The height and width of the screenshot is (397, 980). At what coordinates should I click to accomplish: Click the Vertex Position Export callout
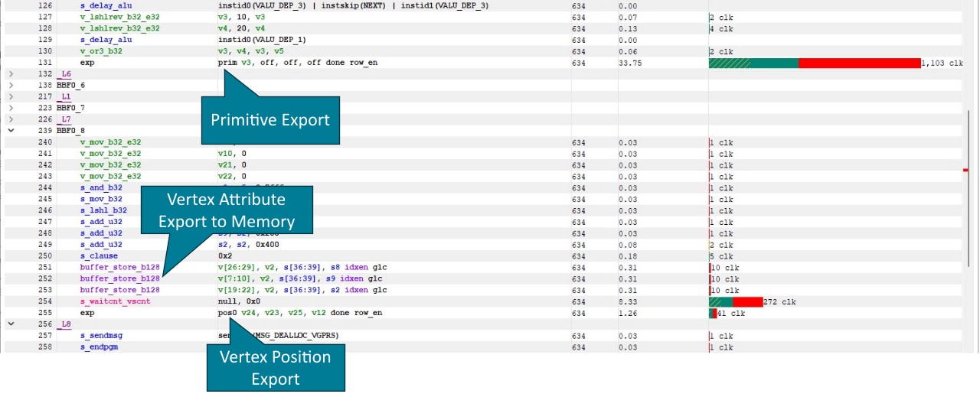pos(276,368)
